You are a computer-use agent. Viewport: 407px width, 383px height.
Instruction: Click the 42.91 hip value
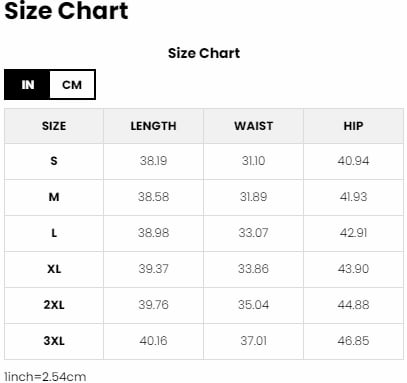(x=353, y=233)
